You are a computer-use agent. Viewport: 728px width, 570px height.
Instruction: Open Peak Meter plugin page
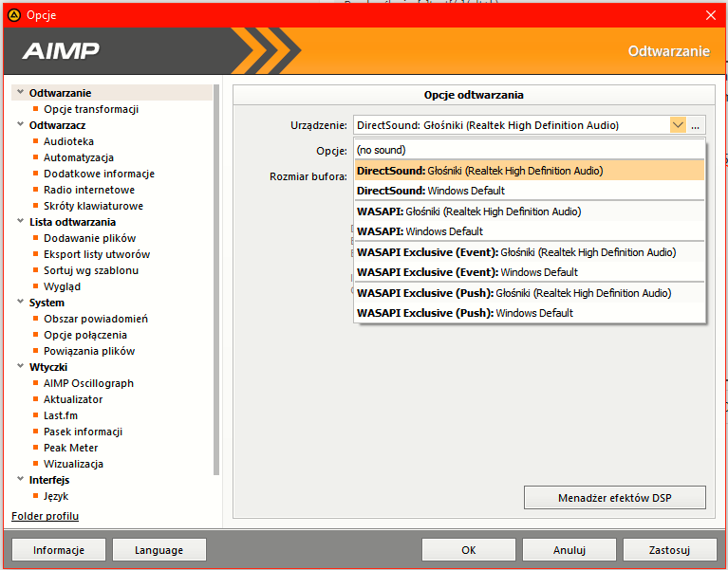click(70, 448)
